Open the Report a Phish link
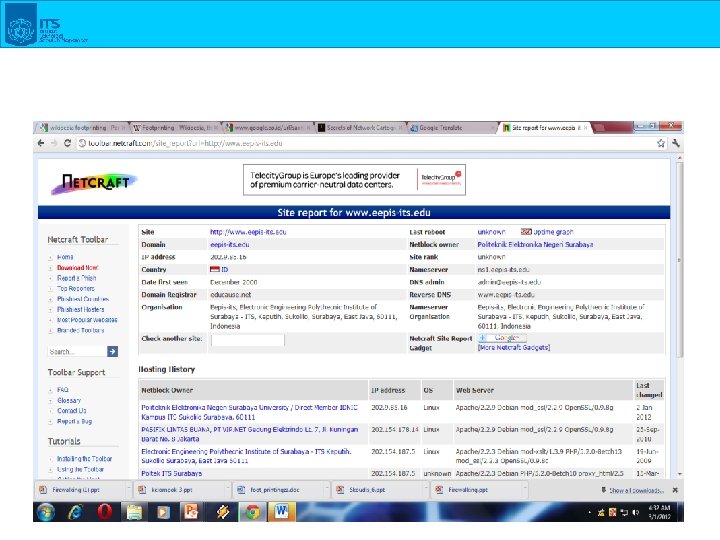The image size is (720, 540). point(77,278)
